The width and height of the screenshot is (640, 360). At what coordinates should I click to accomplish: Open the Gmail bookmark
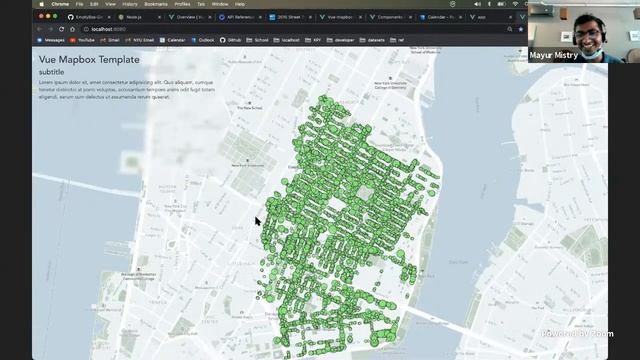[110, 40]
